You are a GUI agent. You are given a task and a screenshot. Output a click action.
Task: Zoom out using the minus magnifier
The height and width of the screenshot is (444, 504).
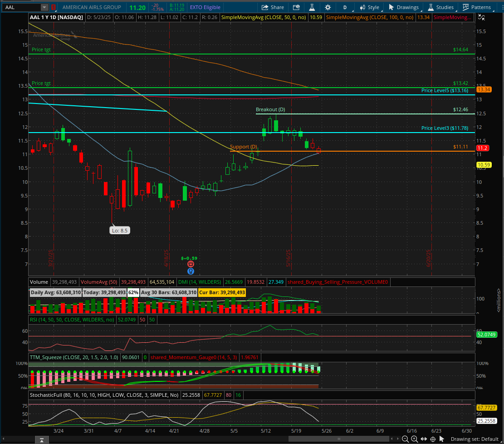[x=405, y=439]
